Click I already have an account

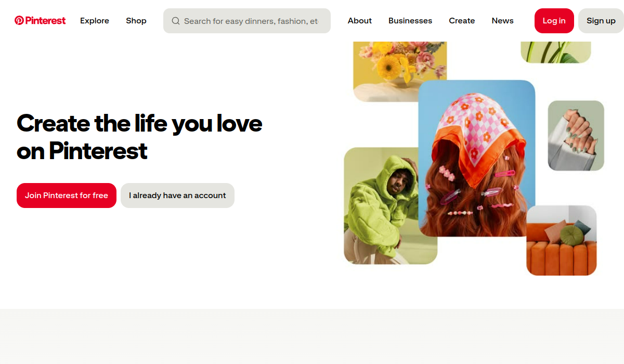[x=177, y=196]
